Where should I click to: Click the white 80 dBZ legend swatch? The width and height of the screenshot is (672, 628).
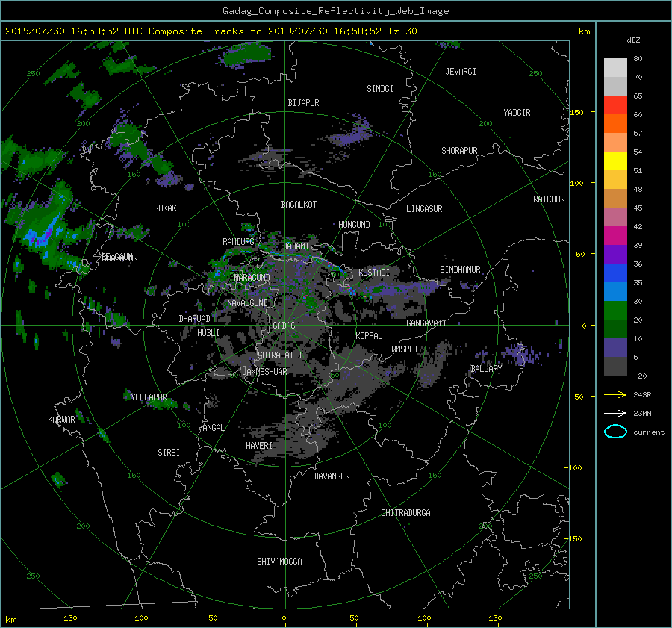[615, 67]
